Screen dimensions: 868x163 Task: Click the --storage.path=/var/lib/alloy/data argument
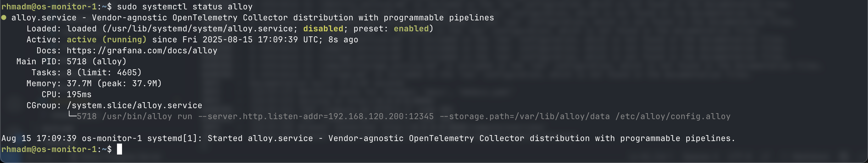pos(524,117)
